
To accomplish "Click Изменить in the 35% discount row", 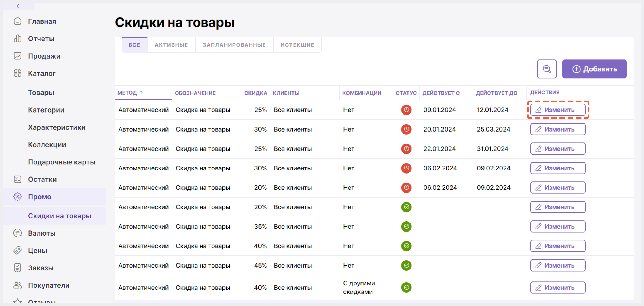I will coord(557,227).
